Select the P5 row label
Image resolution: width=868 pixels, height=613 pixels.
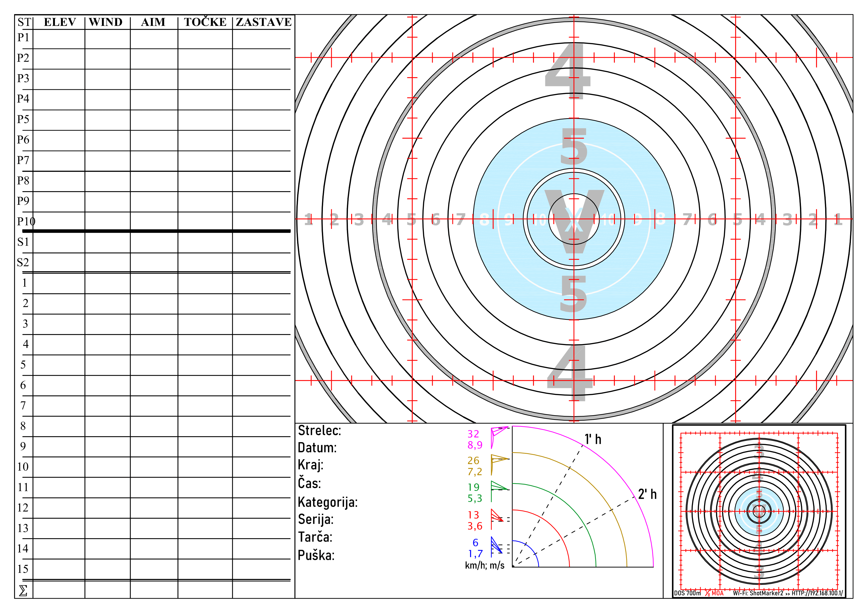(23, 119)
